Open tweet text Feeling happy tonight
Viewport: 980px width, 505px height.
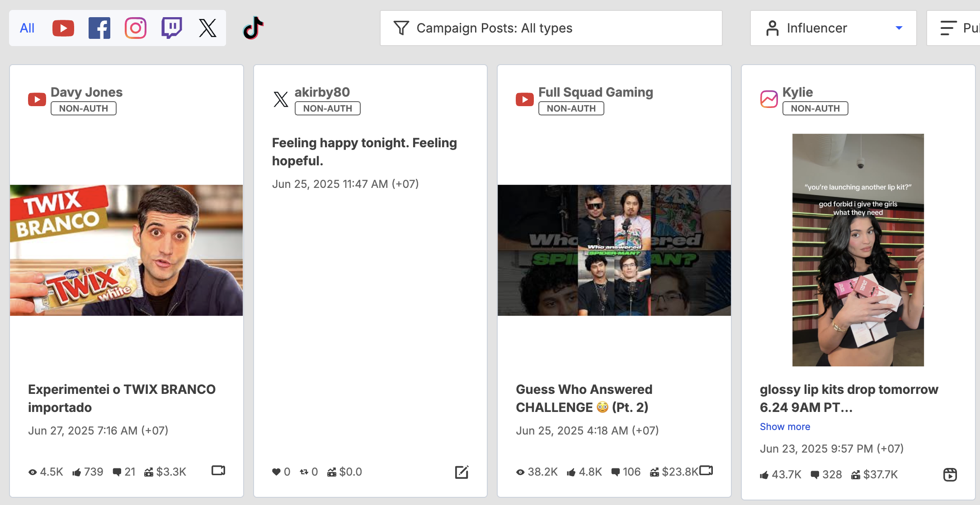point(364,152)
